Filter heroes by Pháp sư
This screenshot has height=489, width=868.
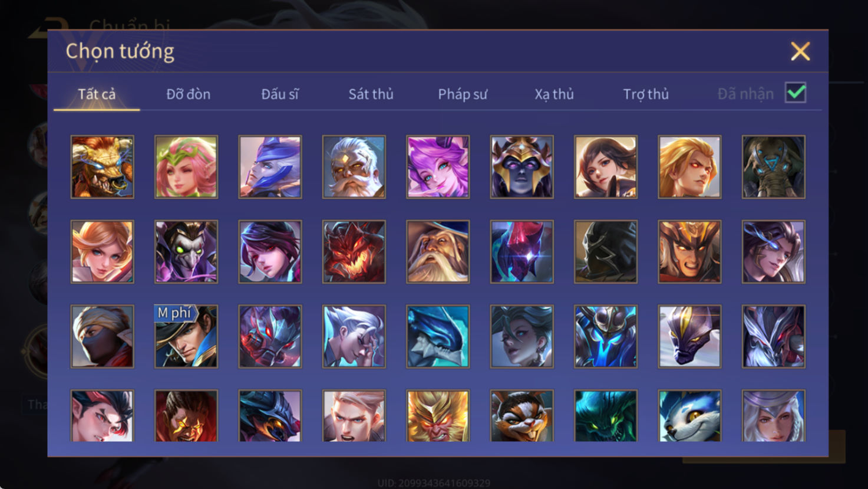(463, 94)
